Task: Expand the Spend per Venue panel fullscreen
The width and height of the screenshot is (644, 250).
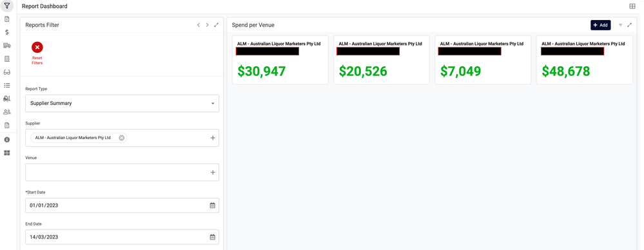Action: pos(630,25)
